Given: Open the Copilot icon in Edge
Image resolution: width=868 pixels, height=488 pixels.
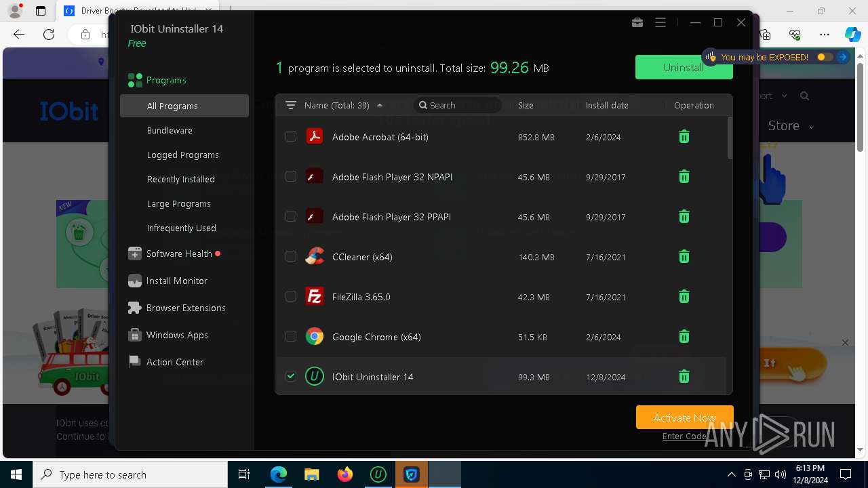Looking at the screenshot, I should (852, 35).
